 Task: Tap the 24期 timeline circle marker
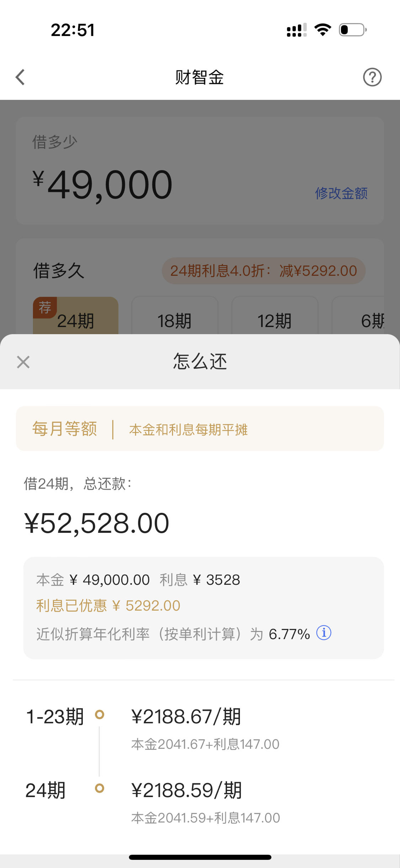click(x=100, y=788)
